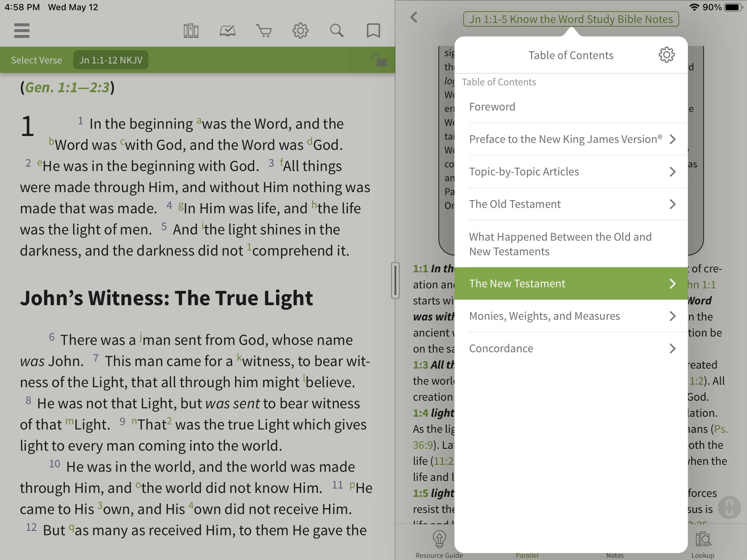
Task: Tap the 4:58 PM clock
Action: pyautogui.click(x=22, y=7)
